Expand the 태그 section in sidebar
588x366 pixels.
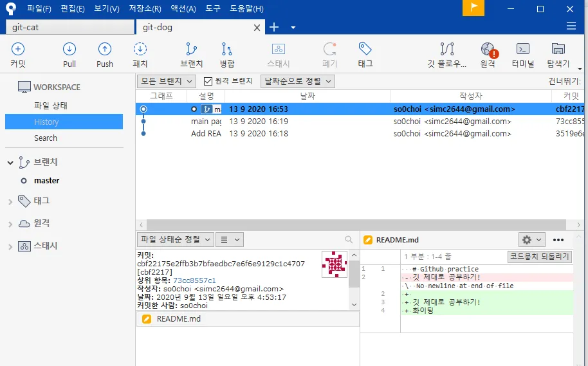coord(10,201)
